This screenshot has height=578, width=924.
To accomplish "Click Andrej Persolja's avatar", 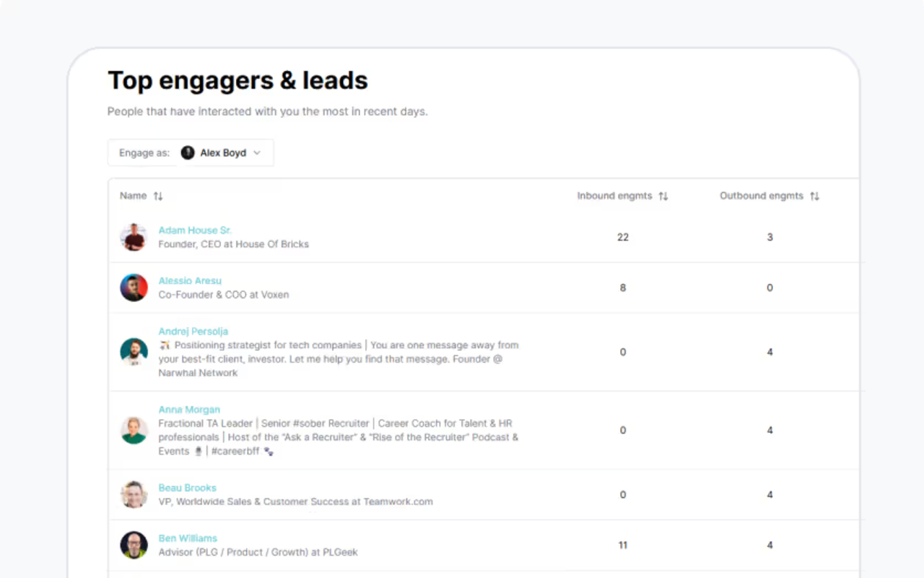I will [134, 352].
